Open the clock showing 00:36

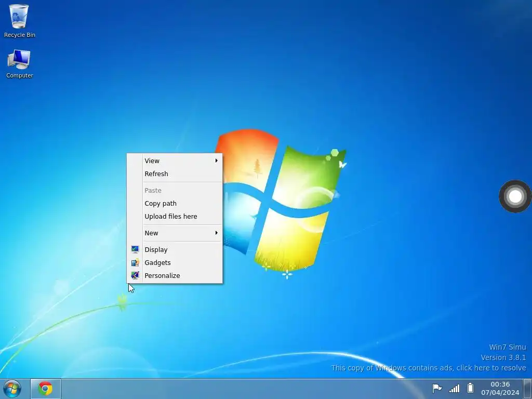pos(500,389)
